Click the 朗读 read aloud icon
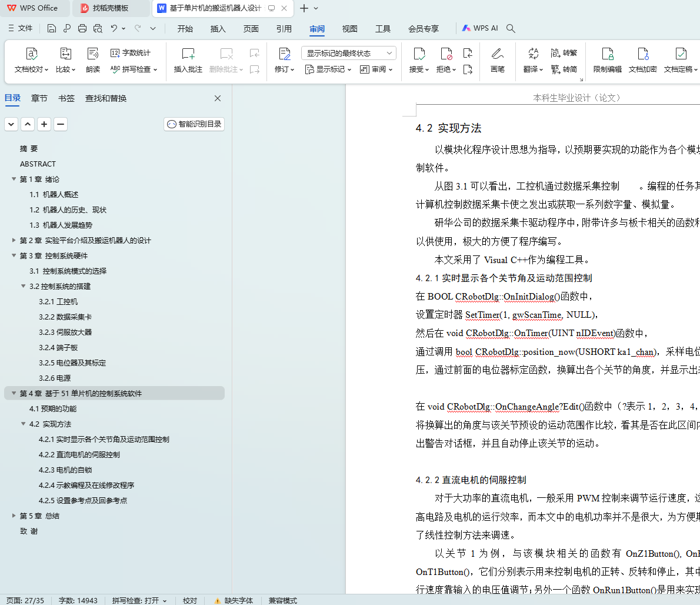Viewport: 700px width, 605px height. (93, 60)
